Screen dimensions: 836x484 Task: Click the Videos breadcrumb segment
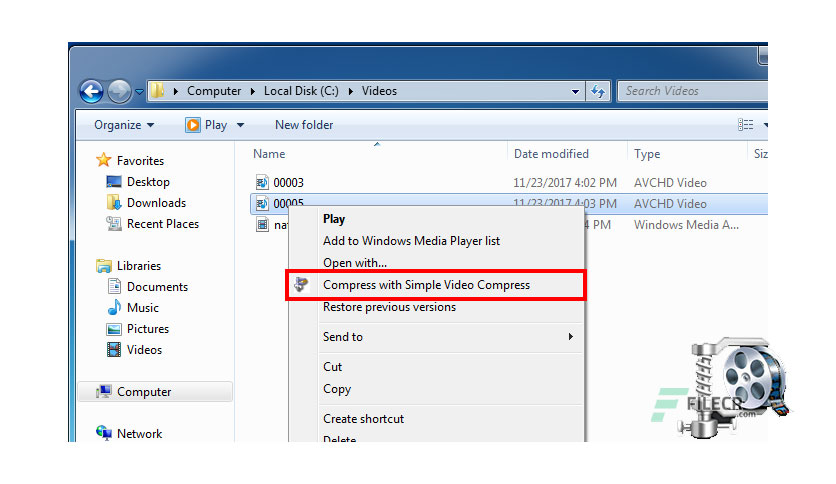click(379, 91)
